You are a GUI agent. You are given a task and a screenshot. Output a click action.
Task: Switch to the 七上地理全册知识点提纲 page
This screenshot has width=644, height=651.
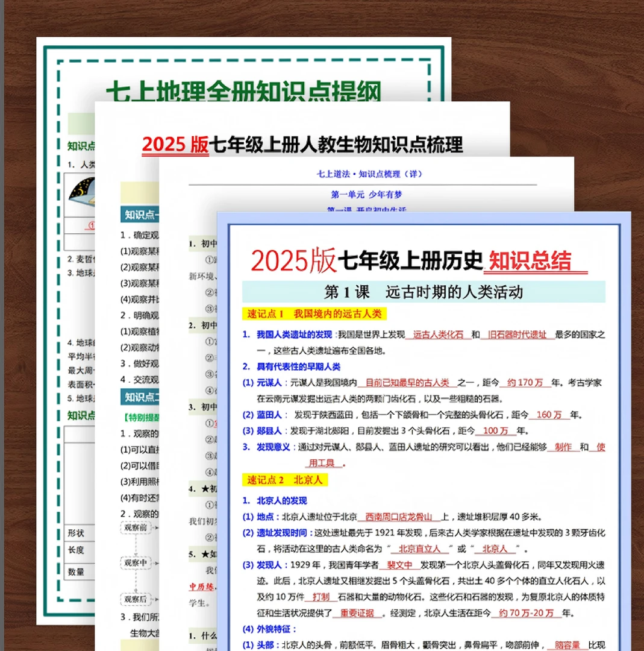click(243, 90)
